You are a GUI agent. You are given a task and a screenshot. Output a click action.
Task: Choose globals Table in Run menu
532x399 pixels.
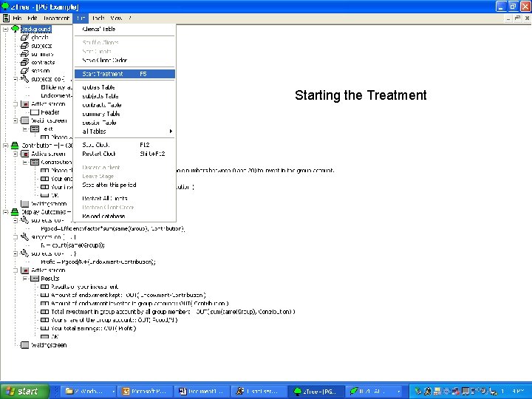pos(125,87)
